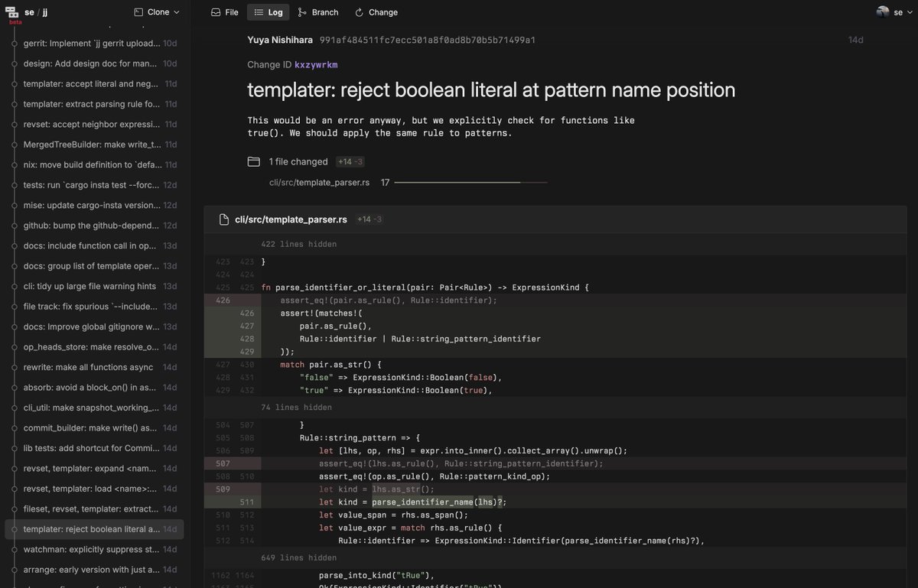Image resolution: width=918 pixels, height=588 pixels.
Task: Click file icon in template_parser.rs diff header
Action: click(x=224, y=219)
